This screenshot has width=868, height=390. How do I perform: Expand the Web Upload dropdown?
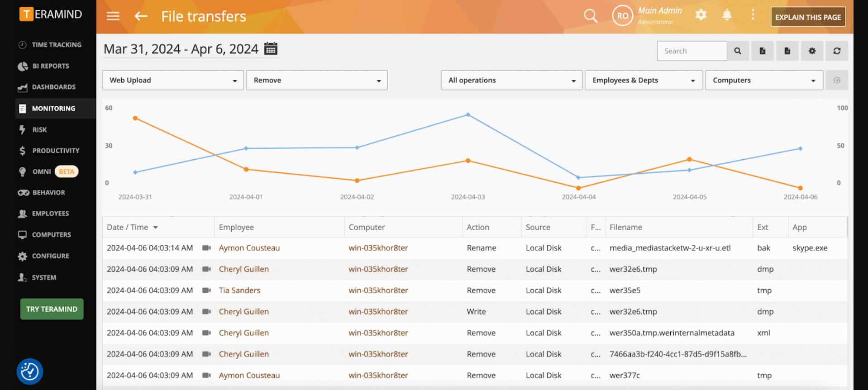pyautogui.click(x=173, y=80)
